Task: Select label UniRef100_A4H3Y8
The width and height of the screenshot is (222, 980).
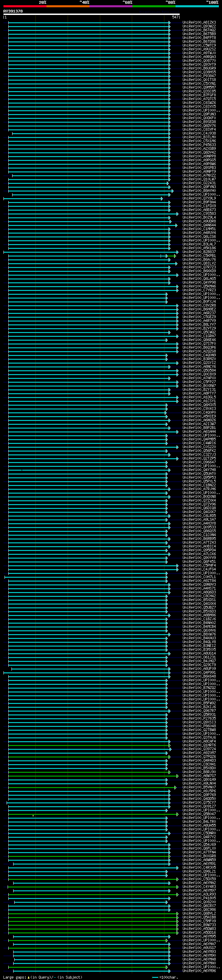Action: [x=199, y=523]
